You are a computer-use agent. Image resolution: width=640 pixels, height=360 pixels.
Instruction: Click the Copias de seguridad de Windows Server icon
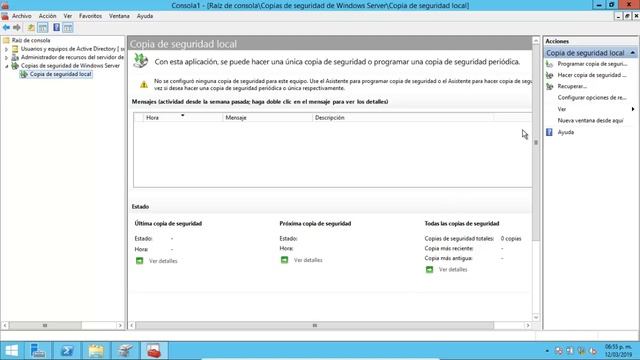point(15,66)
